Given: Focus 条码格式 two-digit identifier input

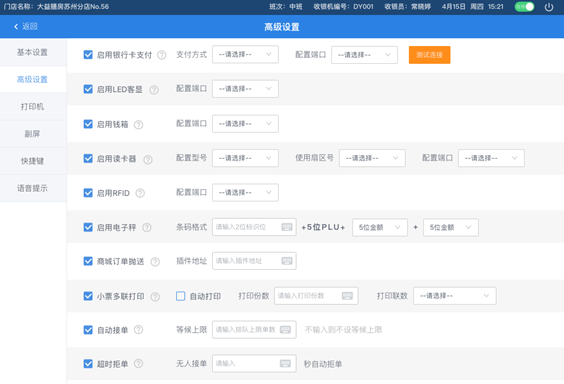Looking at the screenshot, I should 254,227.
